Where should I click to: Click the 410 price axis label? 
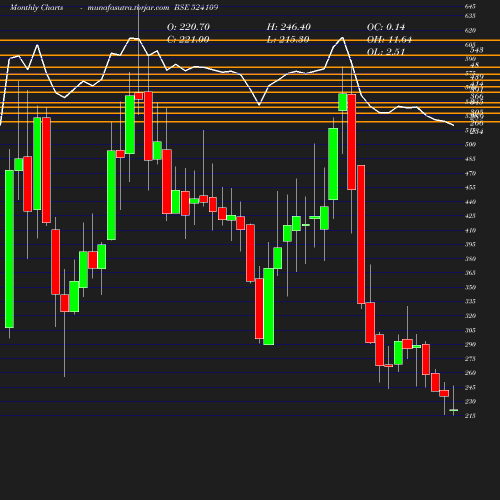point(470,230)
